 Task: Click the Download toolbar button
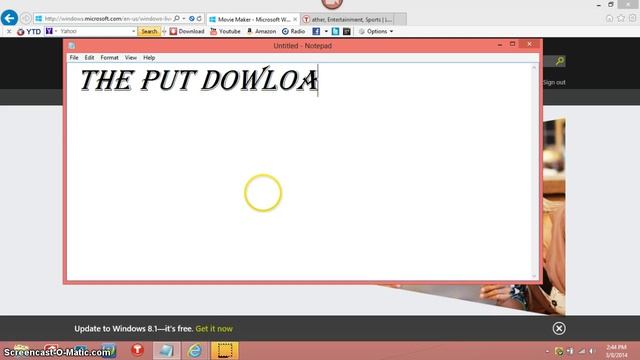[187, 31]
